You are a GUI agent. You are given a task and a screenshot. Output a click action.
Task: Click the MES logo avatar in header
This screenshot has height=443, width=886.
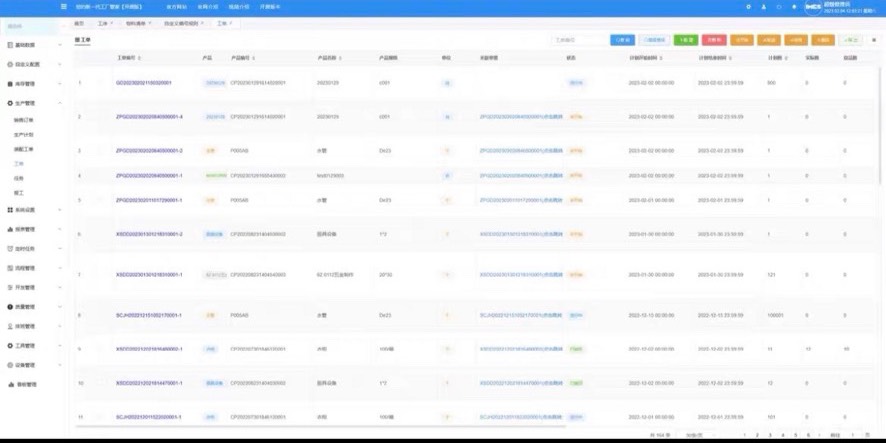click(813, 7)
